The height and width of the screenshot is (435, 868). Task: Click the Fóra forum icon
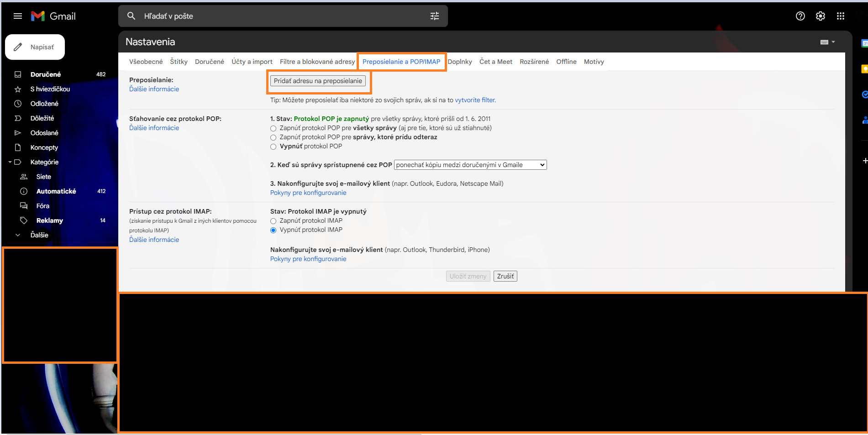click(x=24, y=206)
